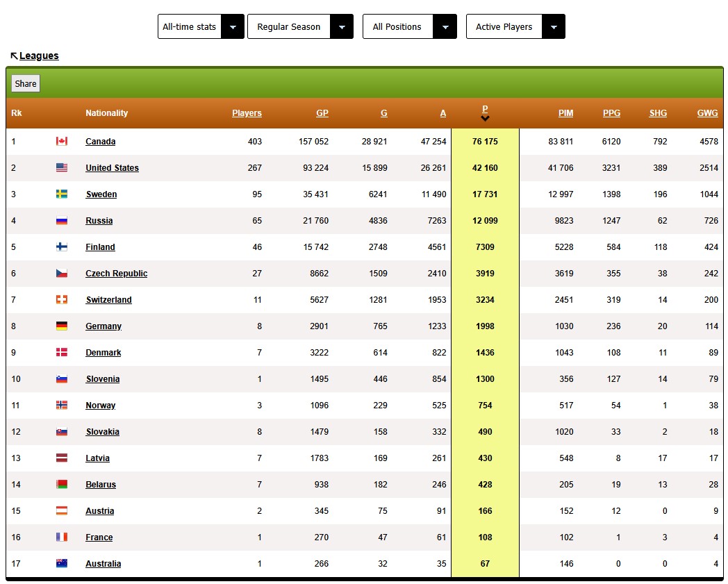Select Canada's points value 76 175

click(485, 141)
